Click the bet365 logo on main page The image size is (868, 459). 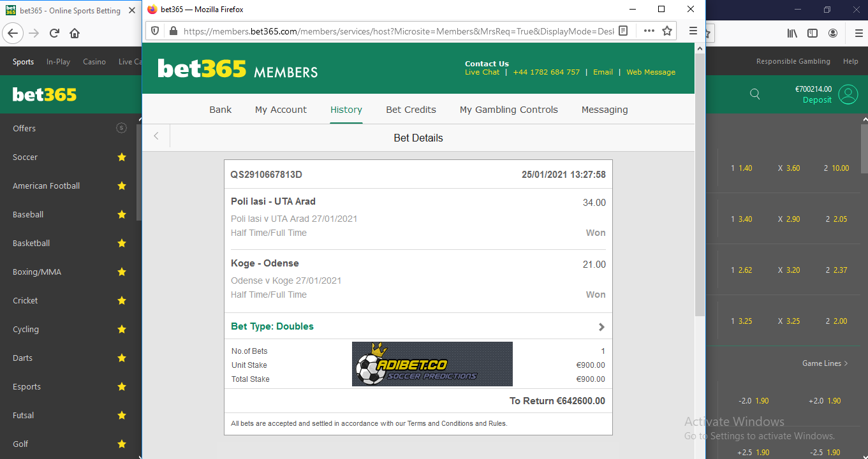(x=45, y=95)
